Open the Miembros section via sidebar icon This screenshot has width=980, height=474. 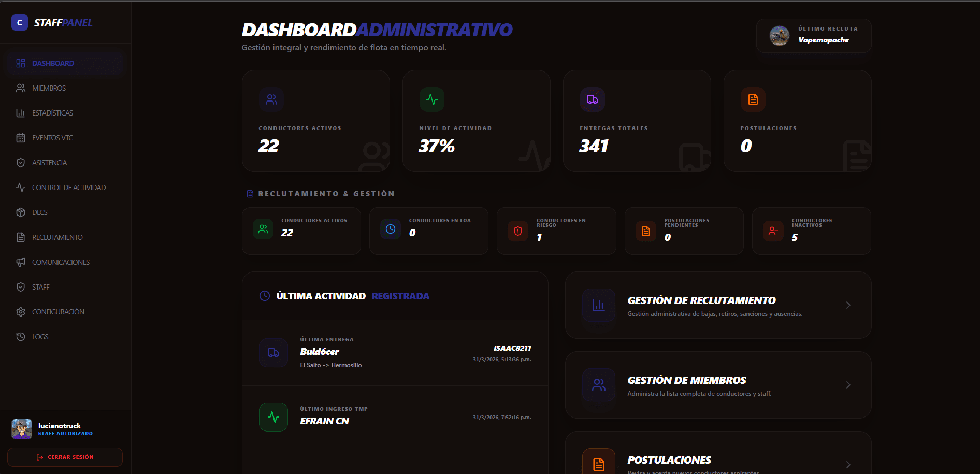[x=21, y=88]
